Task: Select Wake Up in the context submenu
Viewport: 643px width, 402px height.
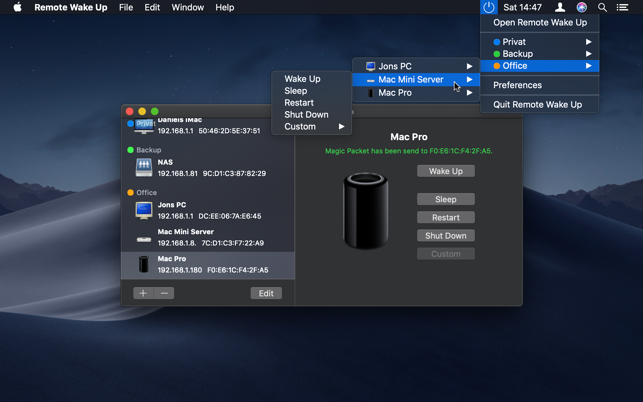Action: pos(302,79)
